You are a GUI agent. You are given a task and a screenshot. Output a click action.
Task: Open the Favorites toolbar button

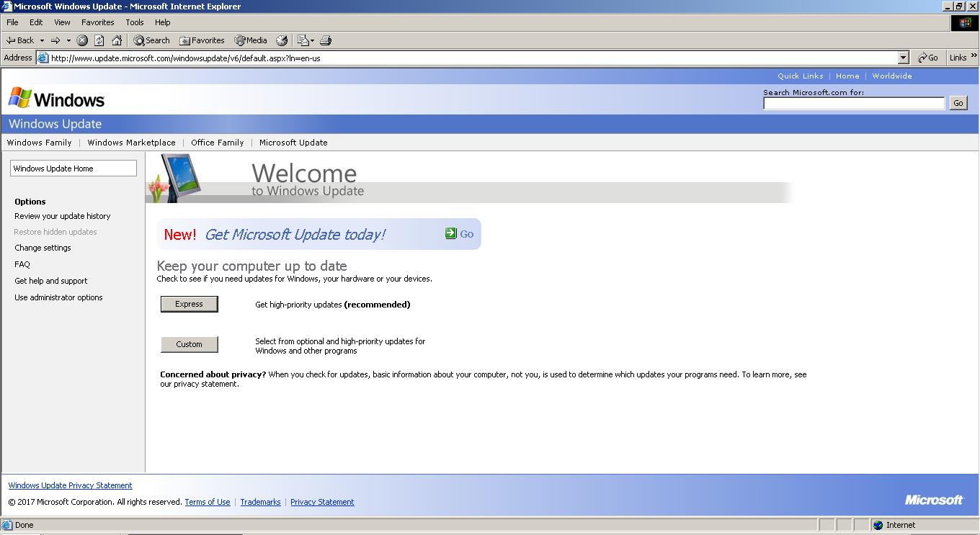202,40
